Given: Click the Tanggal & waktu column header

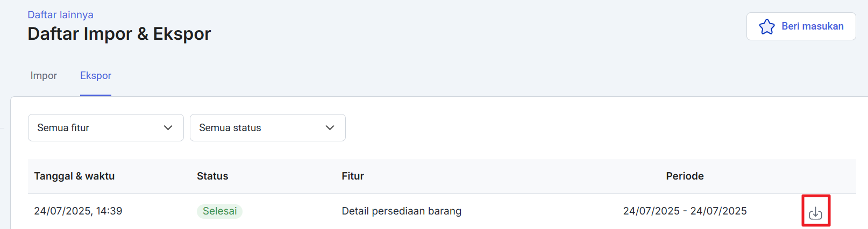Looking at the screenshot, I should tap(74, 176).
